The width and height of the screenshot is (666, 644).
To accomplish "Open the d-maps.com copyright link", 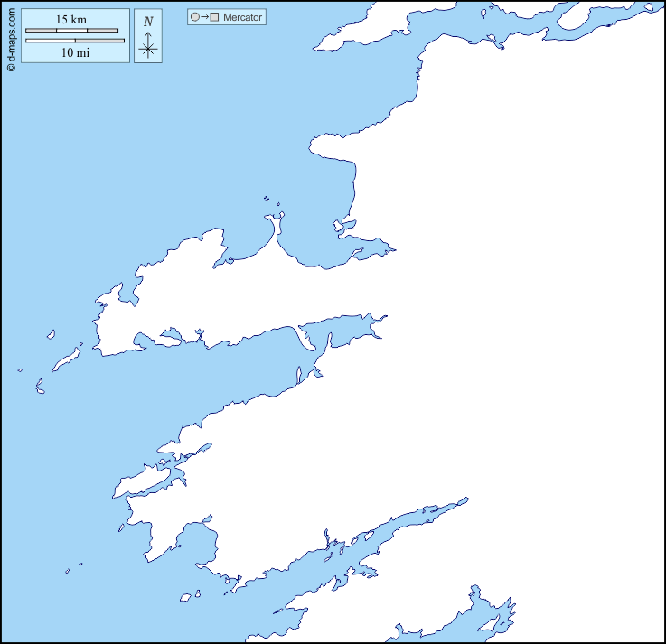I will (10, 36).
